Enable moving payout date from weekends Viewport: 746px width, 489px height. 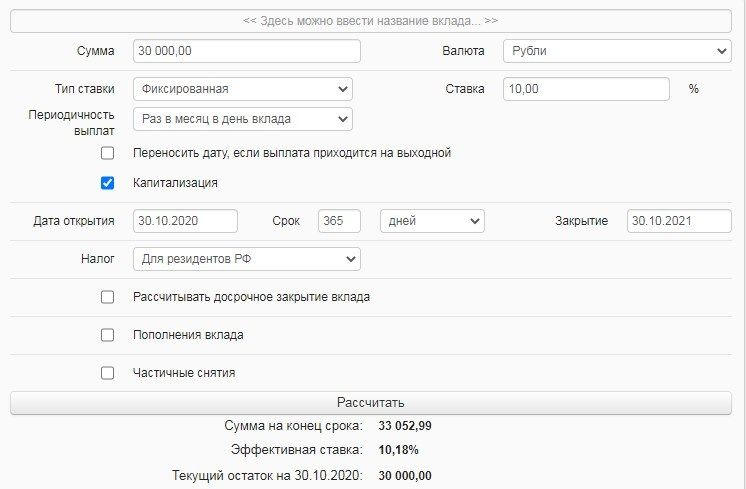click(108, 153)
